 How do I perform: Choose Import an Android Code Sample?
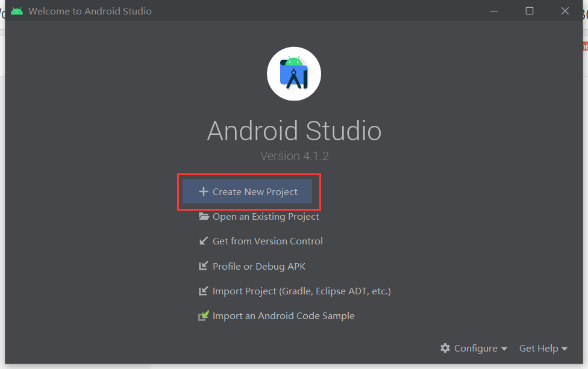(x=284, y=316)
